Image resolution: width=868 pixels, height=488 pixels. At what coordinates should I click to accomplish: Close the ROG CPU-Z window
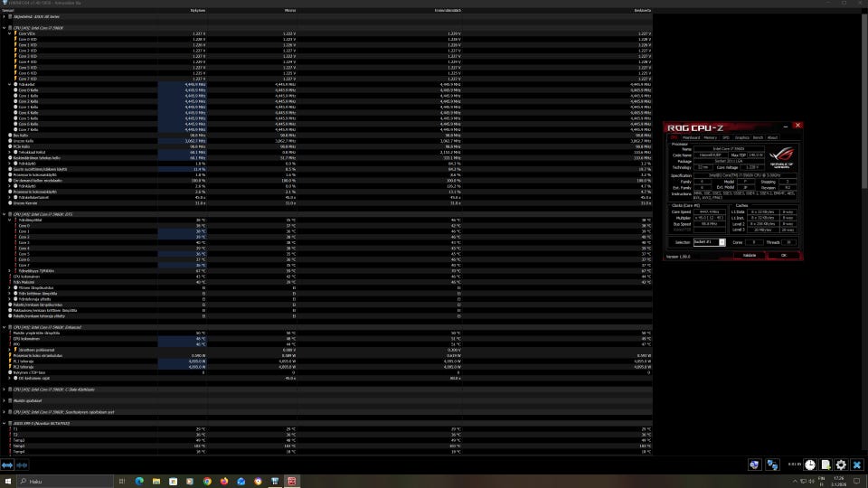[x=797, y=126]
